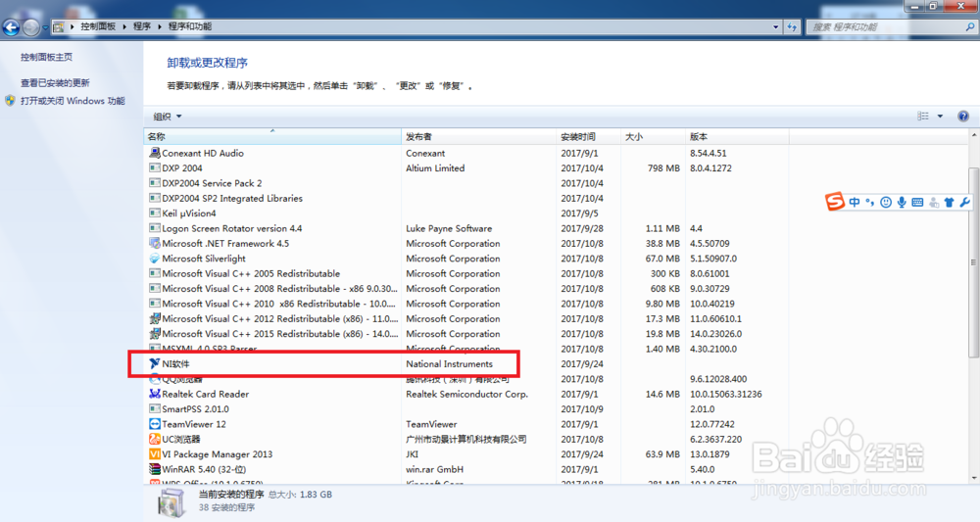Open the Sogou emoji smiley panel
The height and width of the screenshot is (522, 980).
point(886,202)
